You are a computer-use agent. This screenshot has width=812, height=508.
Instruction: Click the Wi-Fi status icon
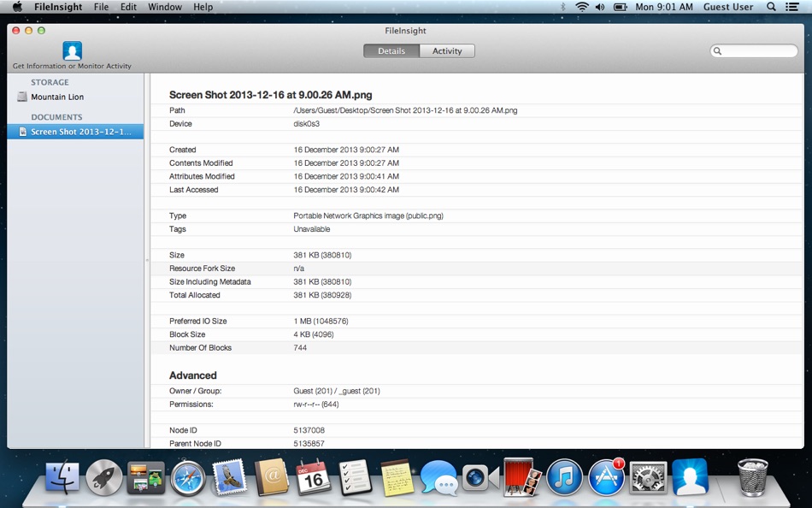(x=582, y=7)
